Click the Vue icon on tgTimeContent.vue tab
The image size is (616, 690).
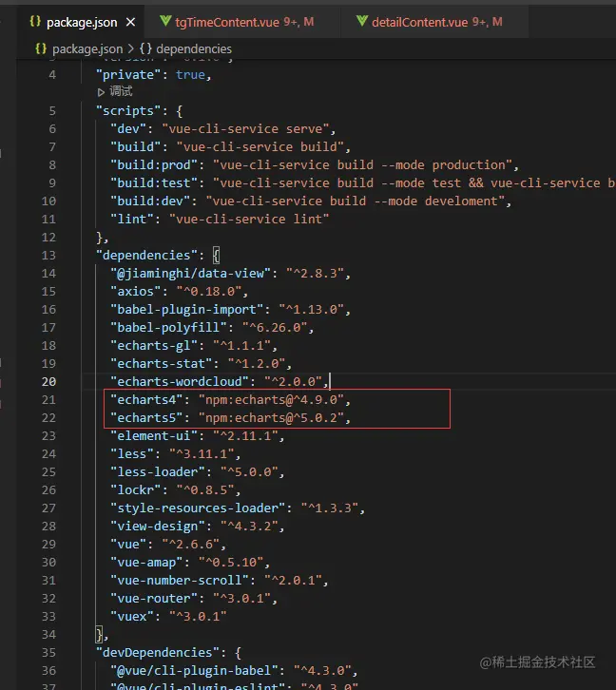pyautogui.click(x=165, y=21)
